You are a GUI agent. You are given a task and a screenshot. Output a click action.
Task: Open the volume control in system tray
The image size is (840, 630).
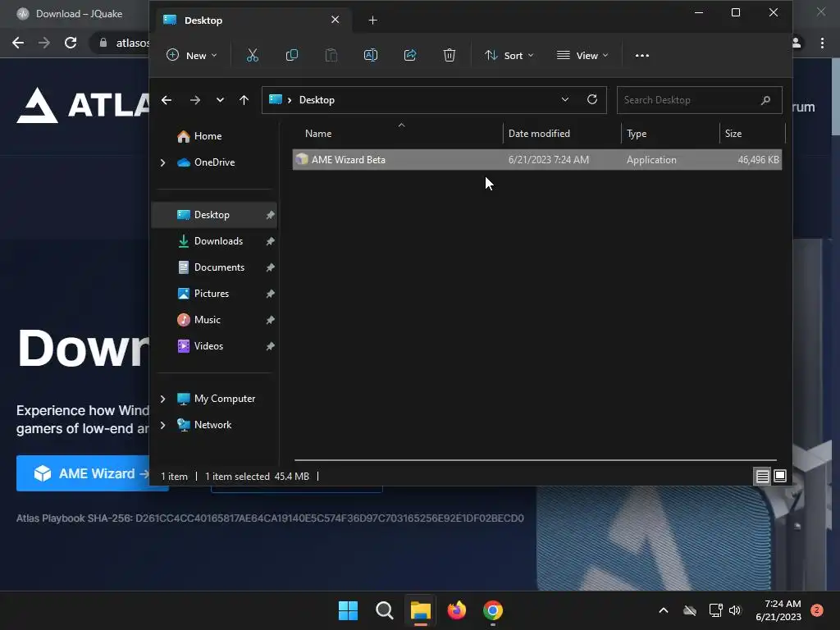pyautogui.click(x=735, y=610)
